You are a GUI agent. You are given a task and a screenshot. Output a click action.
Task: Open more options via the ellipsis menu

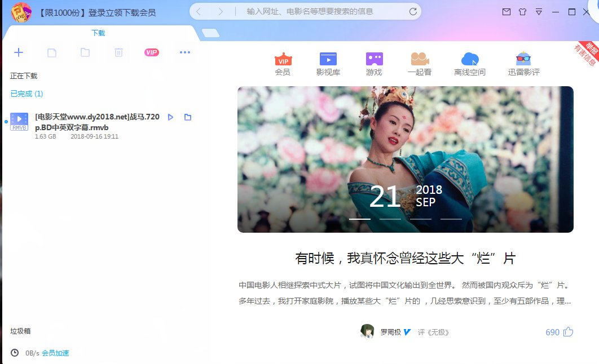[184, 52]
